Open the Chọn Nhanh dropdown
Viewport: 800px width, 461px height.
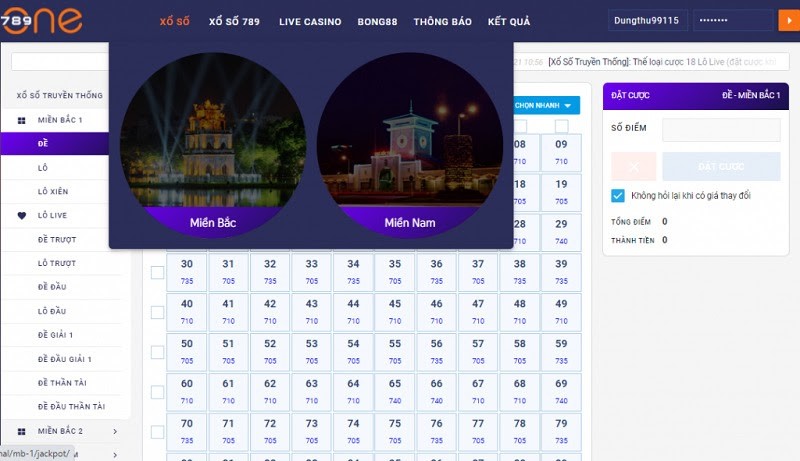pos(545,105)
